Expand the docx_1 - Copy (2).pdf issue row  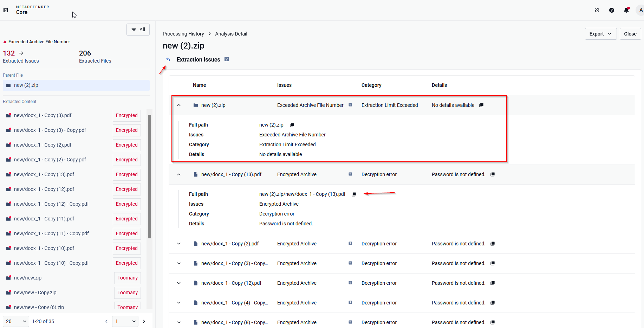[x=179, y=244]
